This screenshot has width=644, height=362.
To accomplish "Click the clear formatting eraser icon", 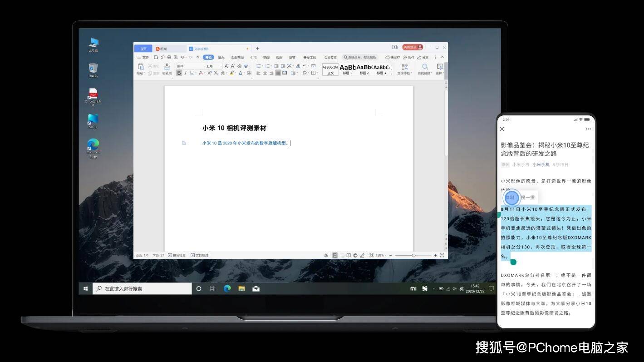I will [240, 66].
